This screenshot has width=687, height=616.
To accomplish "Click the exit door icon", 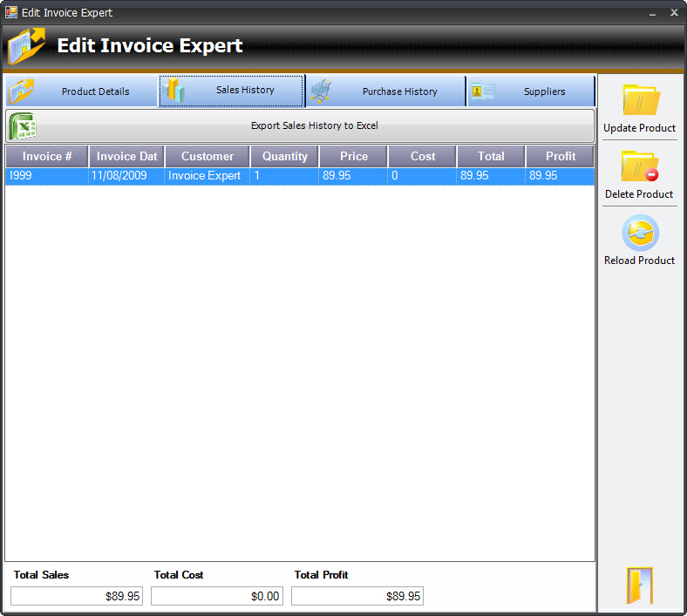I will [x=640, y=586].
